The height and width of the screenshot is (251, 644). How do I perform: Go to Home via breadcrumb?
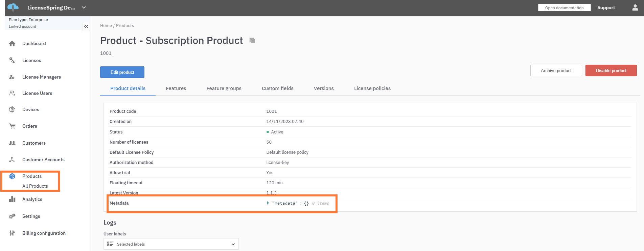106,26
